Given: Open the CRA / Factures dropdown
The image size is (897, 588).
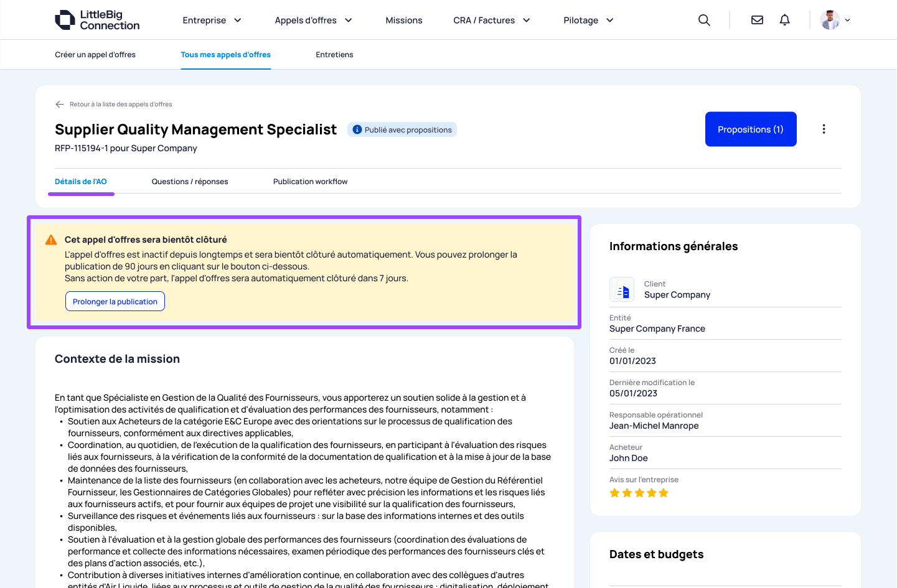Looking at the screenshot, I should [492, 20].
